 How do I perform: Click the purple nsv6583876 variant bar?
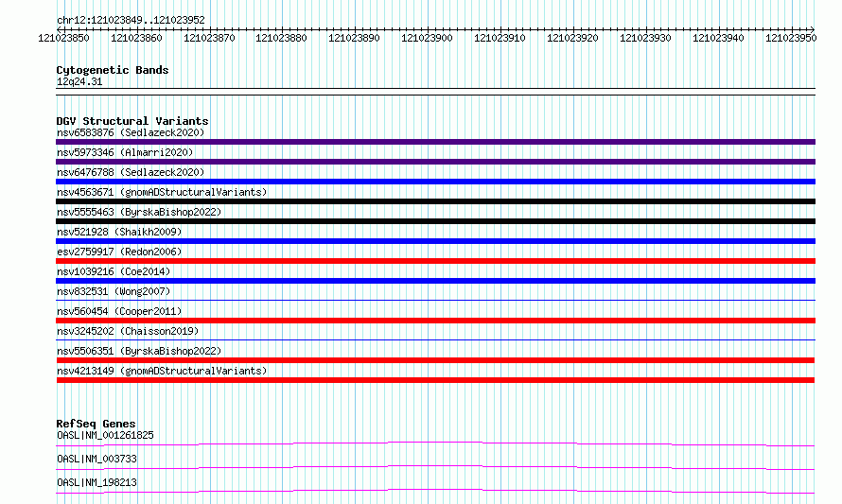click(x=435, y=142)
